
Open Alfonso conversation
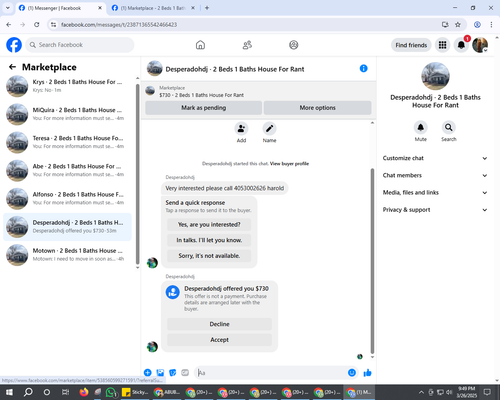click(x=67, y=199)
